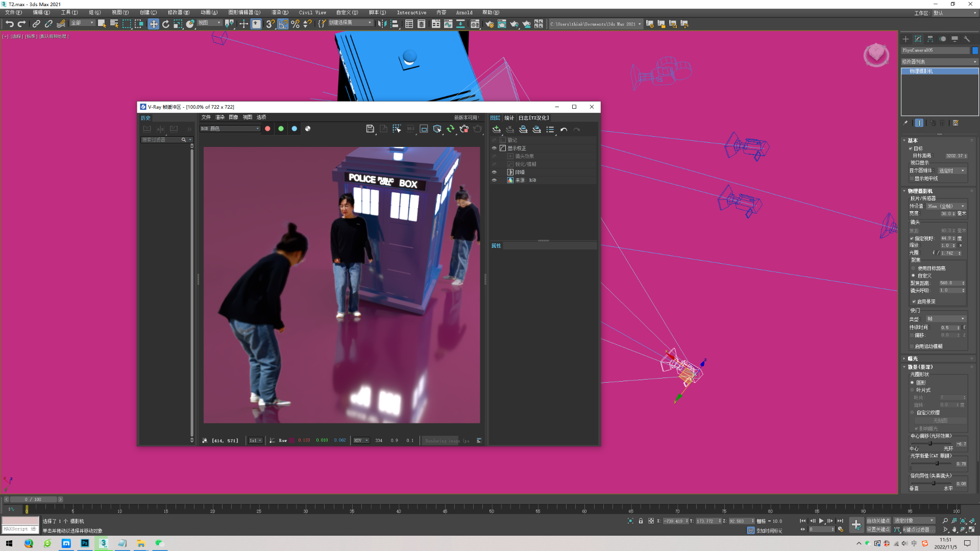Viewport: 980px width, 551px height.
Task: Undo the layer change in VFB layers toolbar
Action: (x=563, y=130)
